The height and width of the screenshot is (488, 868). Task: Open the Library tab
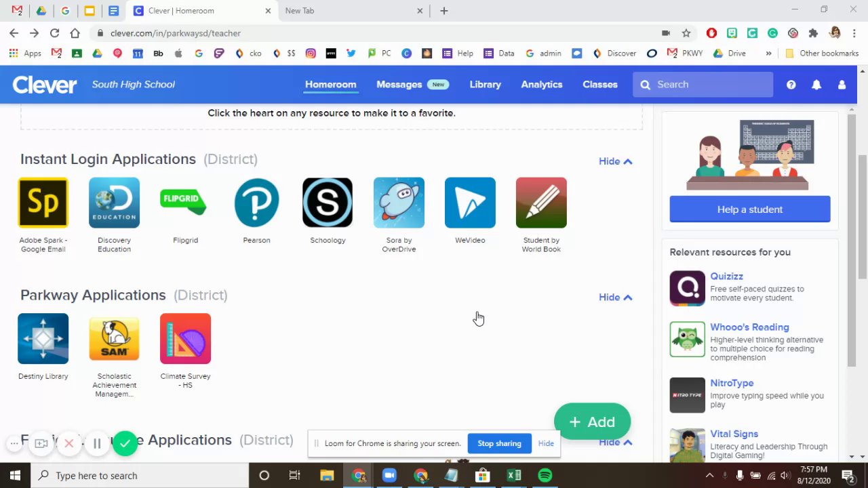[485, 85]
